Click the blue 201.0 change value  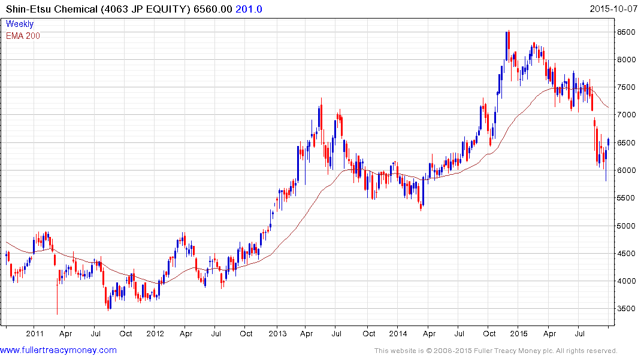(249, 9)
